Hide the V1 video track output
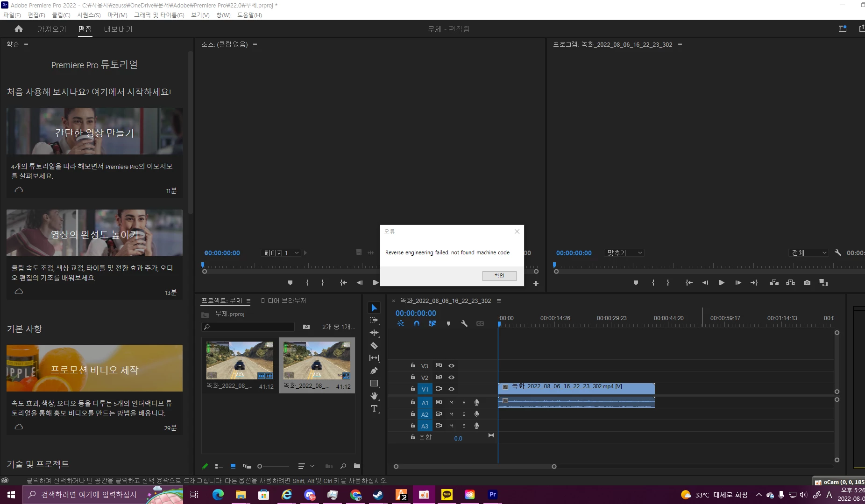 pos(451,389)
